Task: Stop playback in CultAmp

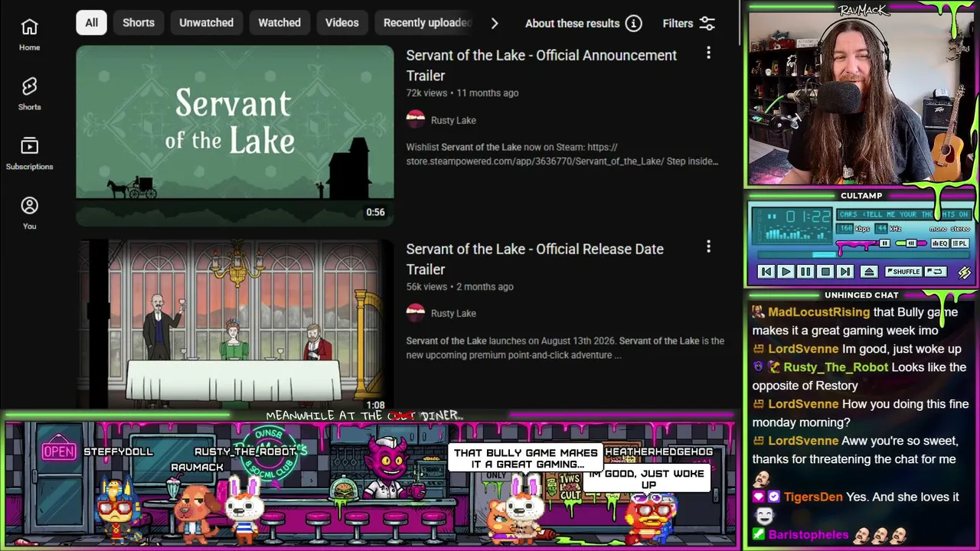Action: pyautogui.click(x=825, y=272)
